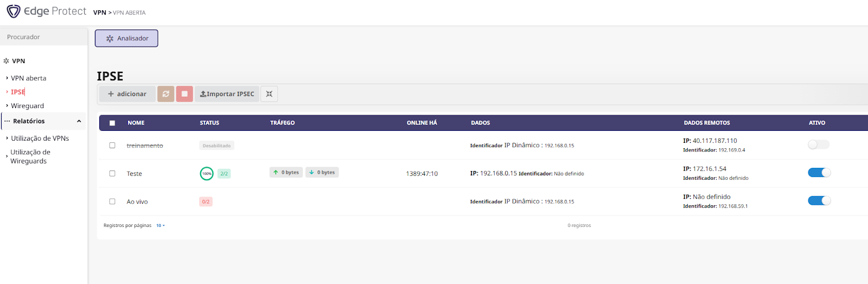Click the download traffic 0 bytes badge
This screenshot has height=284, width=868.
pyautogui.click(x=322, y=173)
